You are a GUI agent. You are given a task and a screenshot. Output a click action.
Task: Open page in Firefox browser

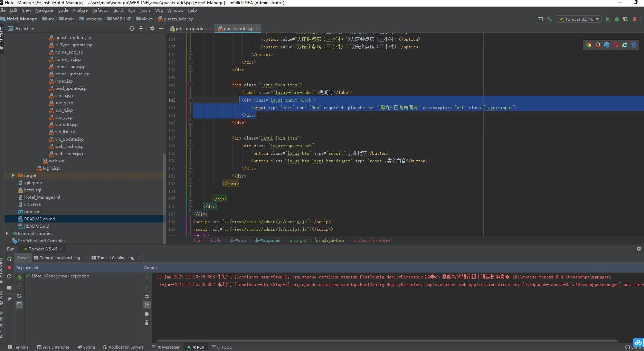(x=598, y=45)
